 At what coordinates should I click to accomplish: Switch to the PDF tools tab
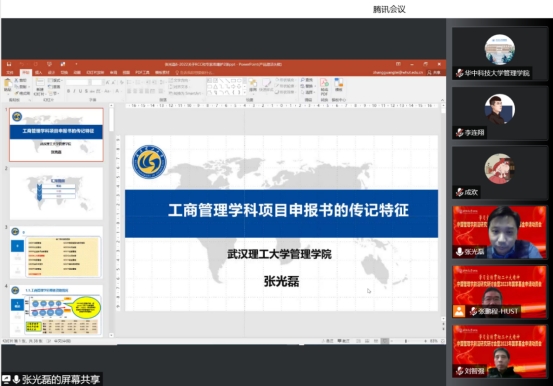pos(142,72)
